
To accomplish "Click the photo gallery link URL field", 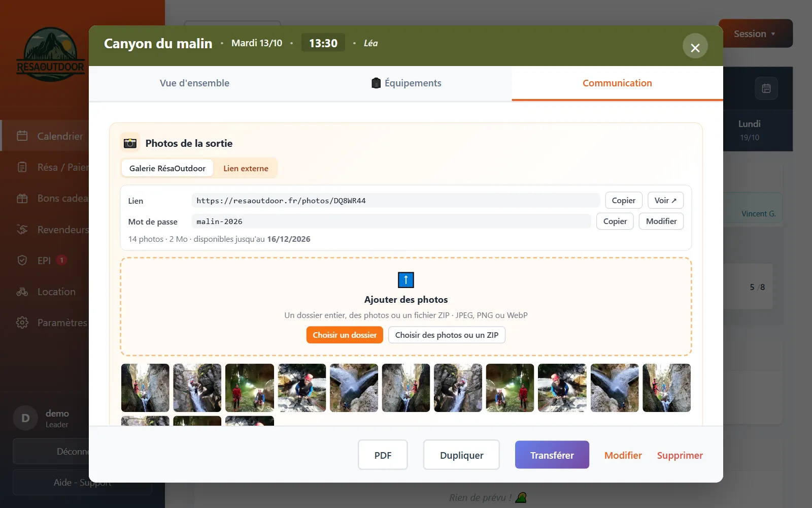I will click(395, 201).
